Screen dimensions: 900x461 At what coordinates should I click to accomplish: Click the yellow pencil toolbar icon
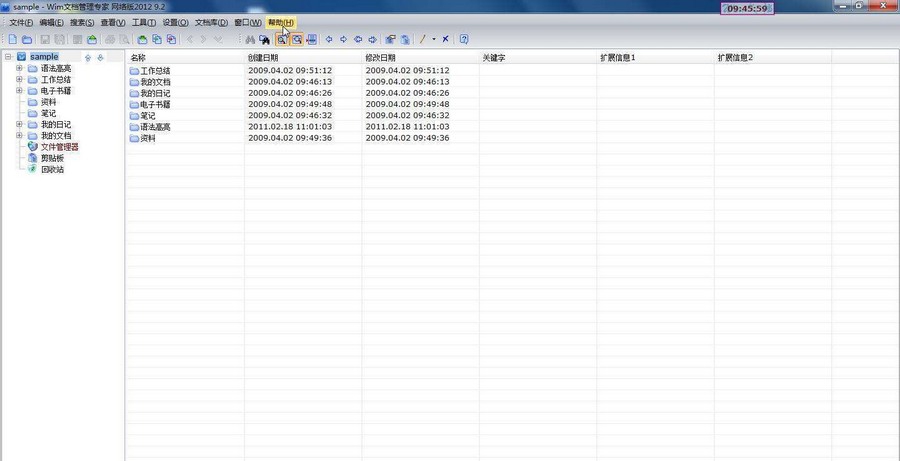(x=422, y=40)
